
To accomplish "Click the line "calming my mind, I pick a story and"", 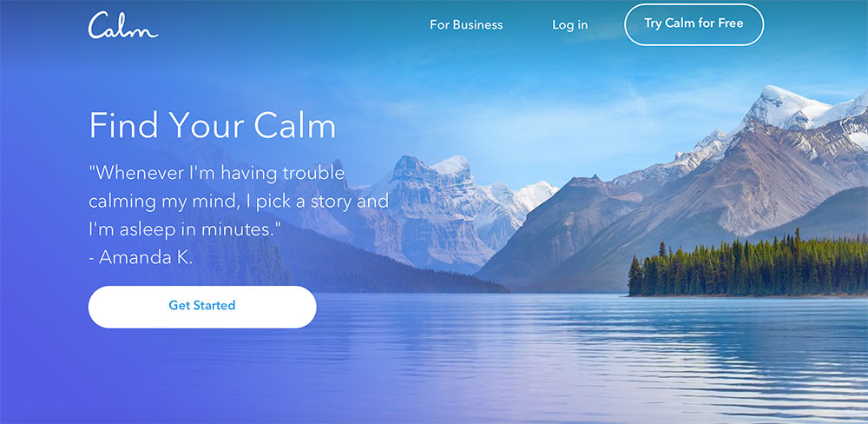I will 239,202.
